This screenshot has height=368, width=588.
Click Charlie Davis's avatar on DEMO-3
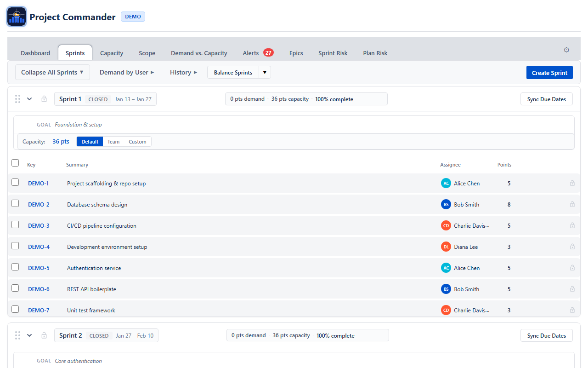(446, 225)
